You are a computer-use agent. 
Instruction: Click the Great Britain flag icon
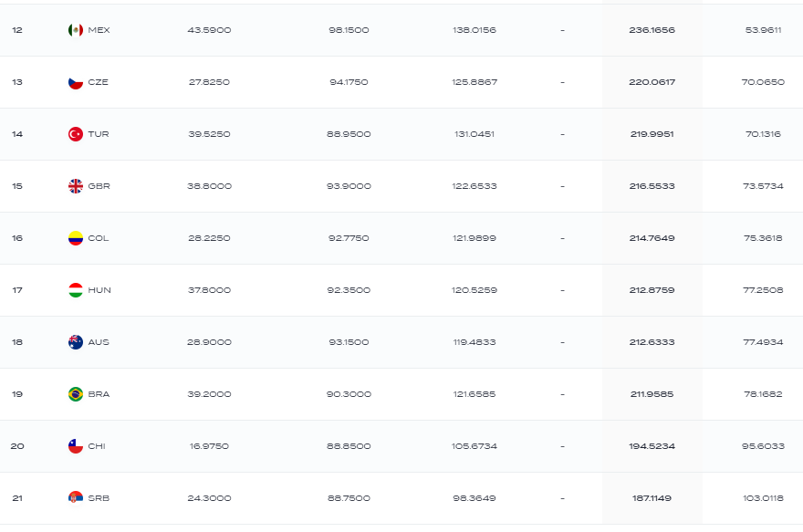[x=75, y=186]
